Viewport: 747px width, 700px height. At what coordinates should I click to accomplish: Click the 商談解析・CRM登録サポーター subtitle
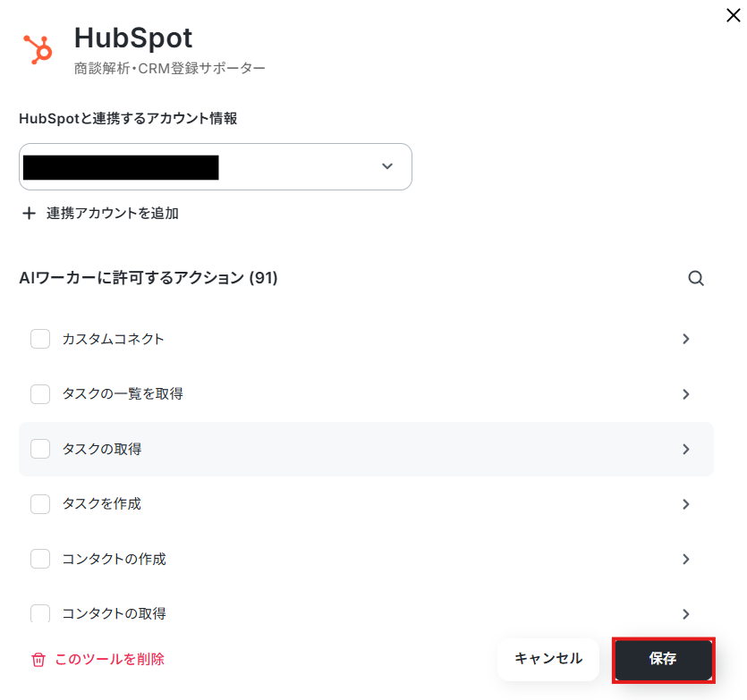[170, 69]
